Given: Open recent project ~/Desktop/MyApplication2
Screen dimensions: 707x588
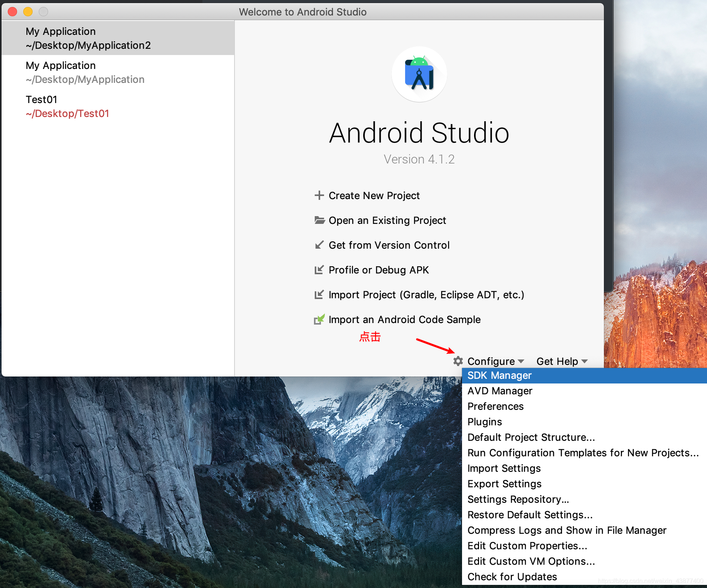Looking at the screenshot, I should [118, 38].
